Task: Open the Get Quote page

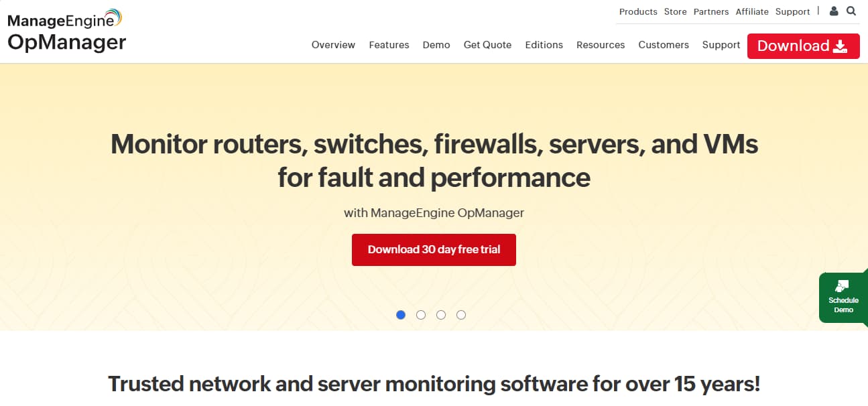Action: [487, 45]
